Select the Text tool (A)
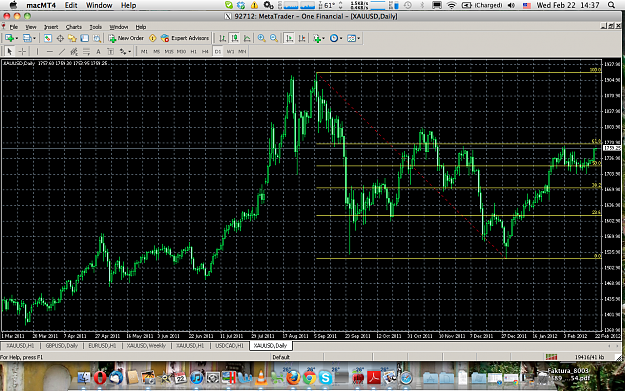The image size is (625, 391). (x=98, y=51)
